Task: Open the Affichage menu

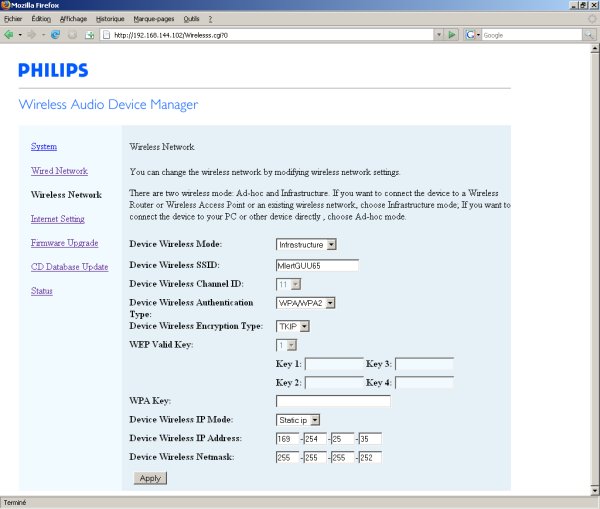Action: click(73, 19)
